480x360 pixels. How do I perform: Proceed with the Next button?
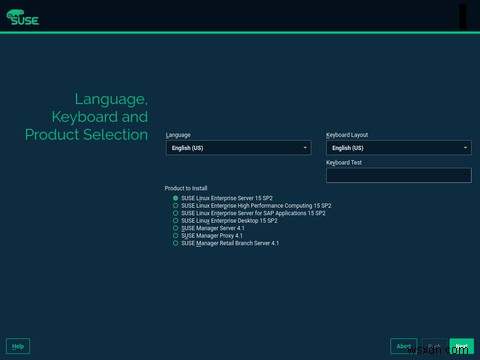pos(462,346)
